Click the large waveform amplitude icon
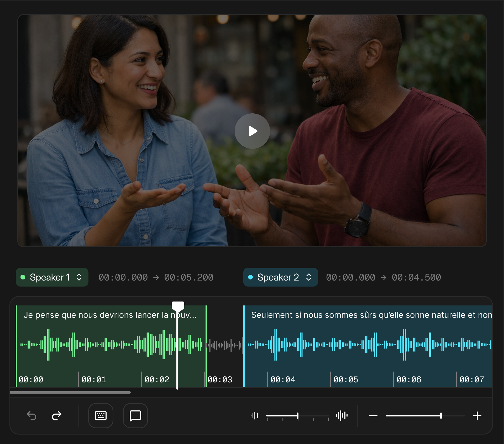Image resolution: width=504 pixels, height=444 pixels. [x=342, y=416]
